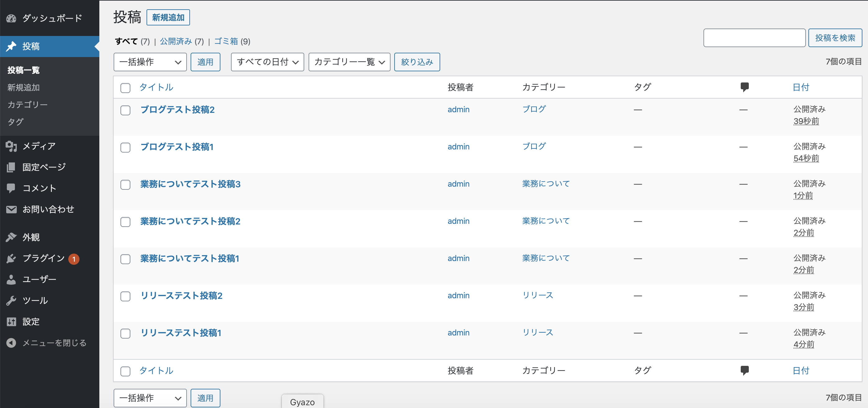Open the 一括操作 bulk actions dropdown
The height and width of the screenshot is (408, 868).
tap(150, 62)
